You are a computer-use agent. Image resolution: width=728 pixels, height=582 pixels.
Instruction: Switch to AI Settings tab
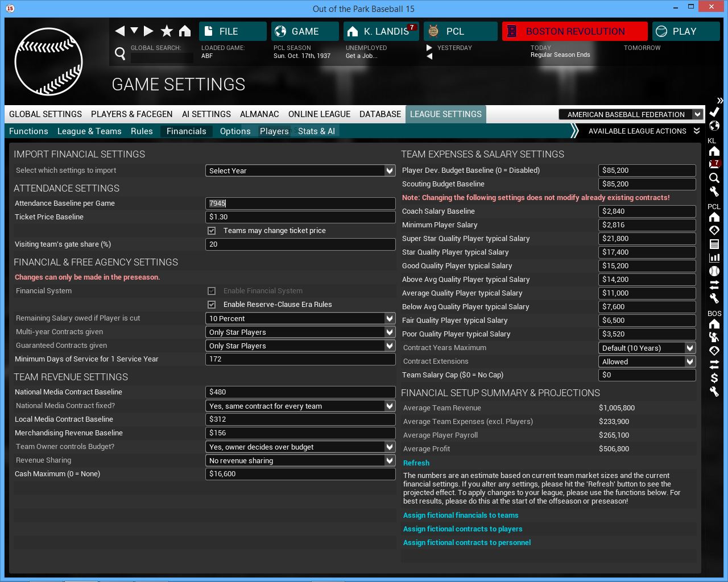pyautogui.click(x=206, y=114)
